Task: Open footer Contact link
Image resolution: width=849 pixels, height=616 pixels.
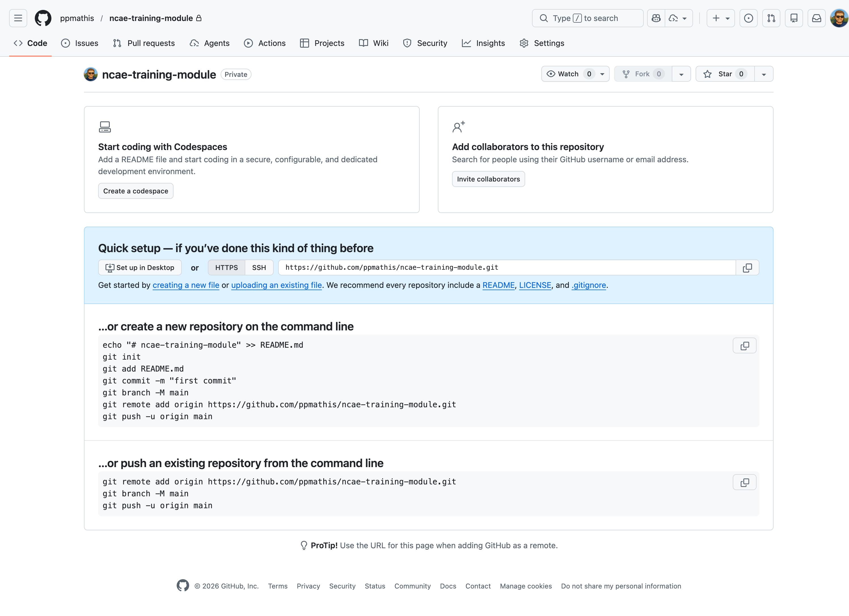Action: pyautogui.click(x=478, y=586)
